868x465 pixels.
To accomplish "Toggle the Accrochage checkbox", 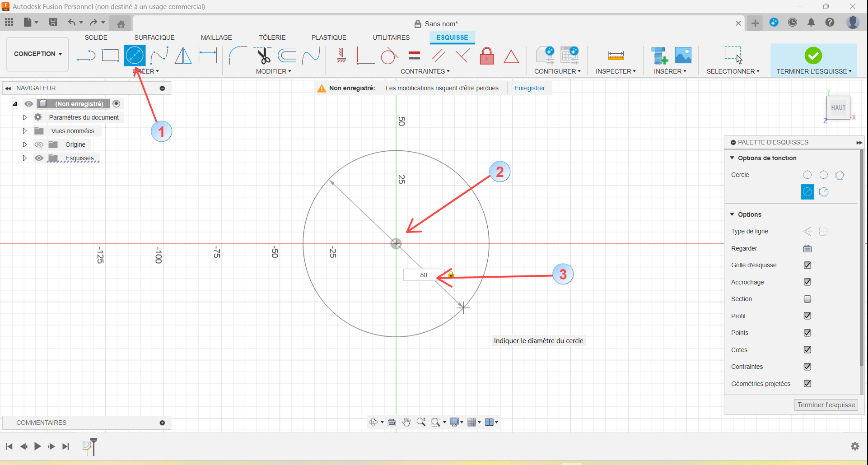I will 807,282.
